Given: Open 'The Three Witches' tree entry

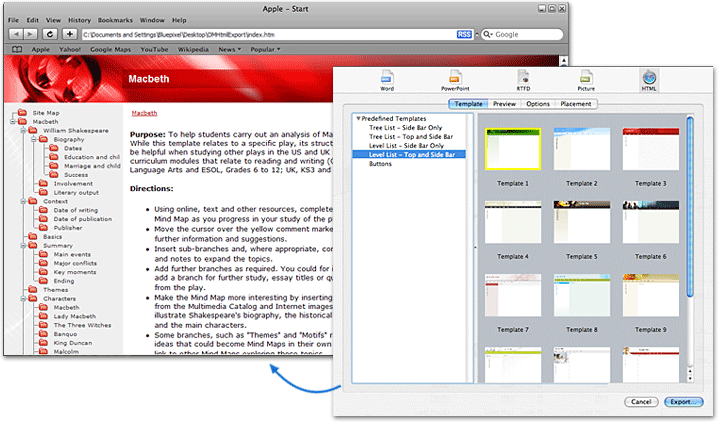Looking at the screenshot, I should [82, 325].
